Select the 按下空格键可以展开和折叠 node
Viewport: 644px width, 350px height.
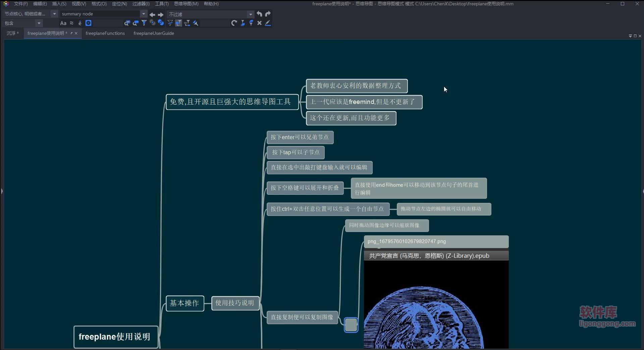[305, 188]
